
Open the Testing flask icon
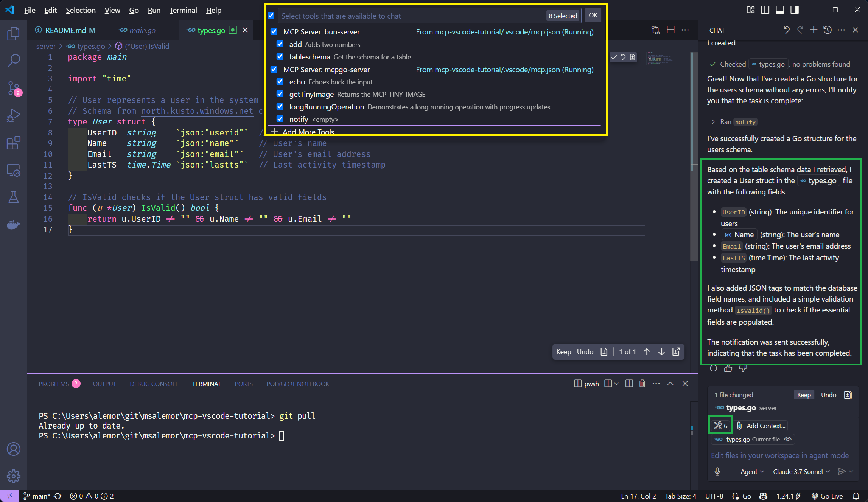click(x=14, y=197)
